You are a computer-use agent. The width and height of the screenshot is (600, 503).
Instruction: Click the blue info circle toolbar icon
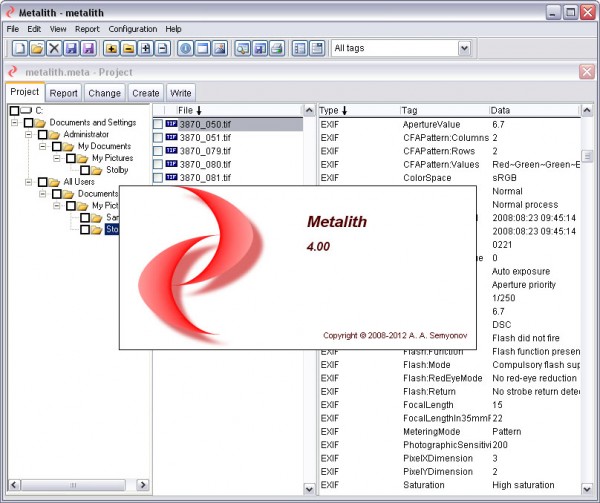(185, 48)
